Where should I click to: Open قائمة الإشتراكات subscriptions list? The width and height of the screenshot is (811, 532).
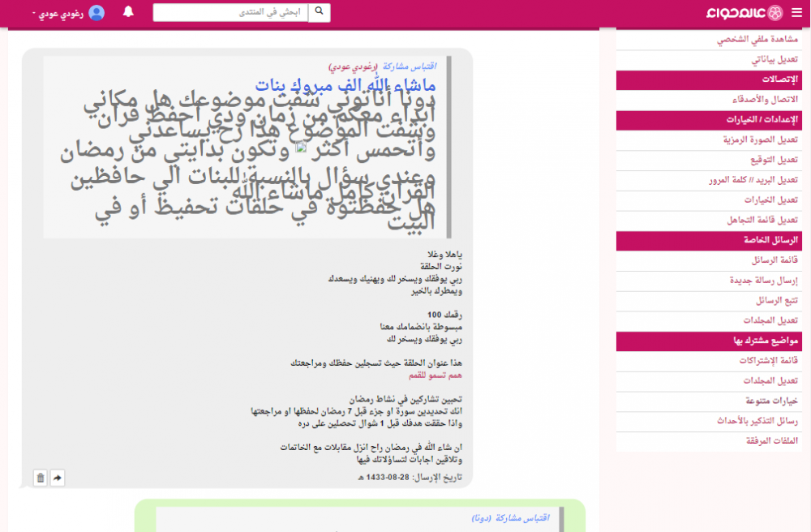769,360
